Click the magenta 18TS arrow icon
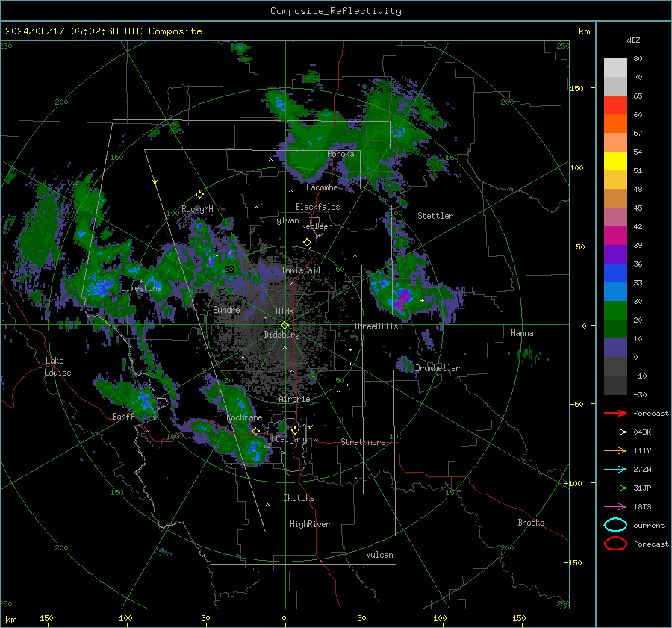 coord(615,507)
